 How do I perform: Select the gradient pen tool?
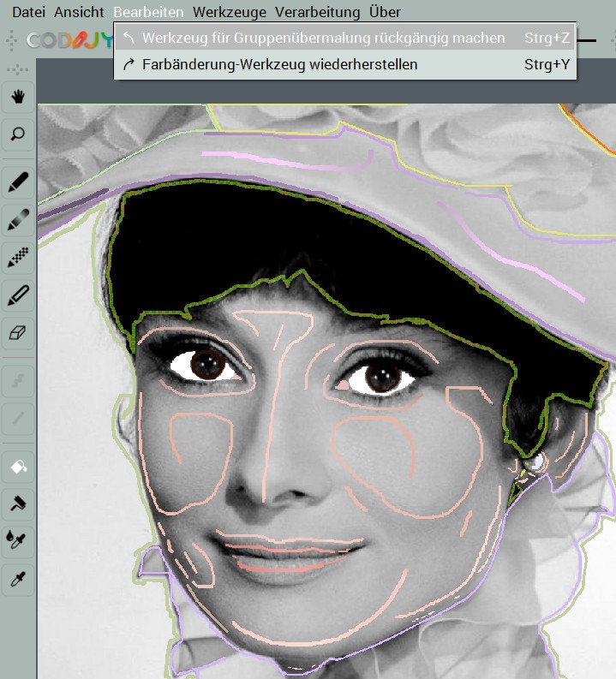click(x=18, y=219)
